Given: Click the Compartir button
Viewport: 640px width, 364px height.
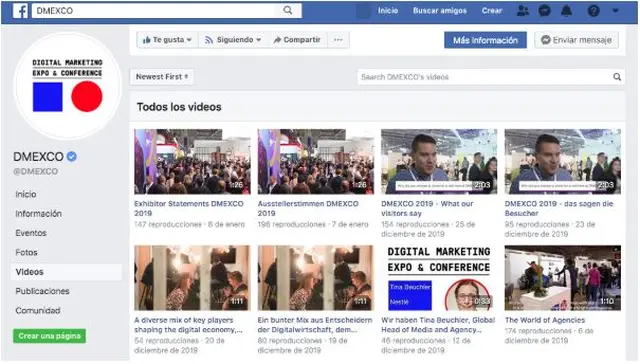Looking at the screenshot, I should point(297,40).
